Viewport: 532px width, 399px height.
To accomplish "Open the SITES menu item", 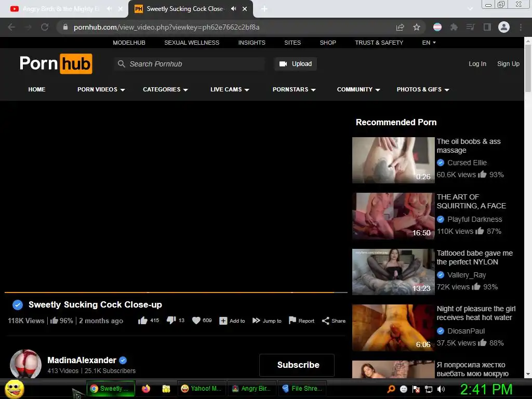I will pyautogui.click(x=292, y=43).
